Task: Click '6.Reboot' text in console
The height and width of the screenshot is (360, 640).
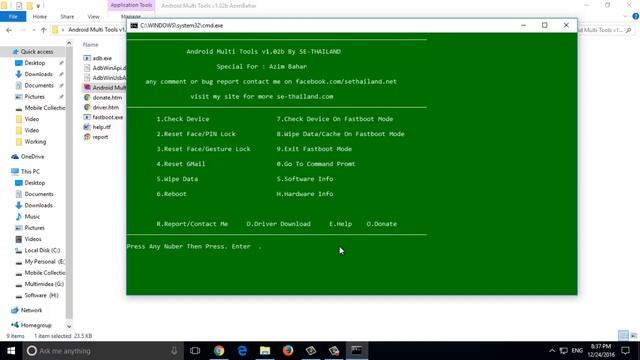Action: [x=171, y=194]
